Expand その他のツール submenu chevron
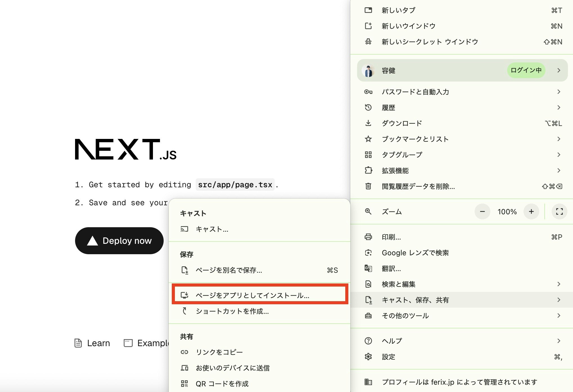573x392 pixels. point(559,316)
